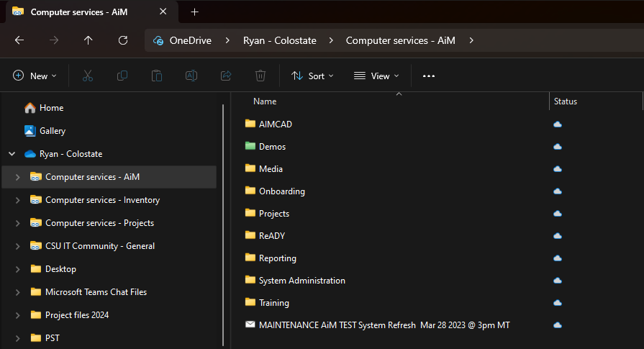644x349 pixels.
Task: Refresh the current folder view
Action: point(123,40)
